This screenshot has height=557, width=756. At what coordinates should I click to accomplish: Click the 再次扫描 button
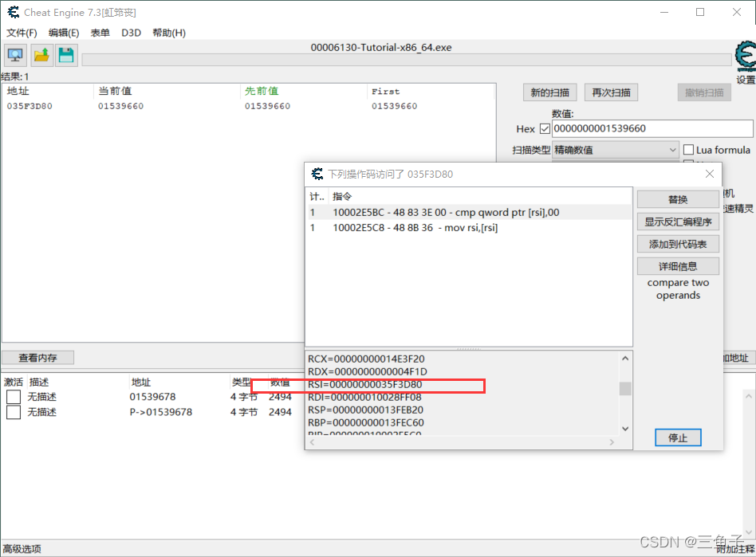pos(611,92)
